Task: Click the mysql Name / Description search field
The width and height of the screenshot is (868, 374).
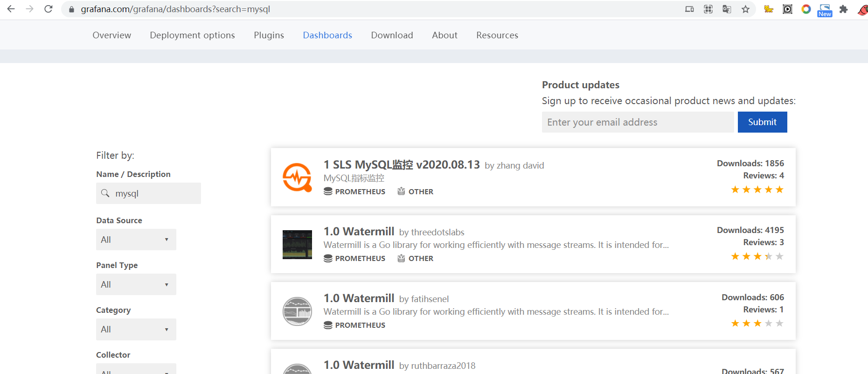Action: 148,193
